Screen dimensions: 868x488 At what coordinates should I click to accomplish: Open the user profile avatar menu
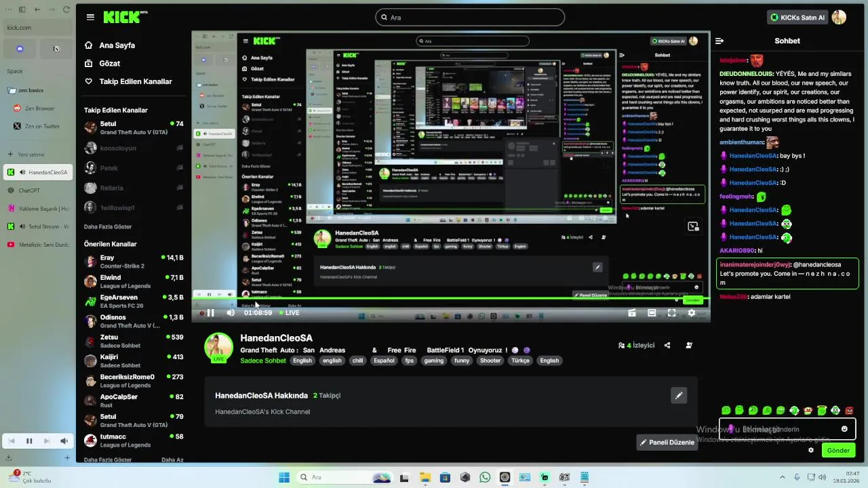tap(839, 17)
